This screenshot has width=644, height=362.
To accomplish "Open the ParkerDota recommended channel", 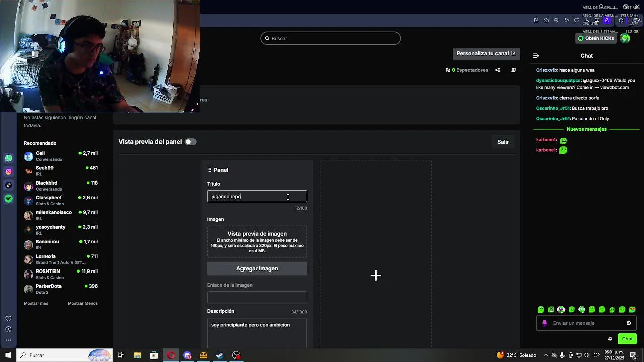I will point(60,289).
